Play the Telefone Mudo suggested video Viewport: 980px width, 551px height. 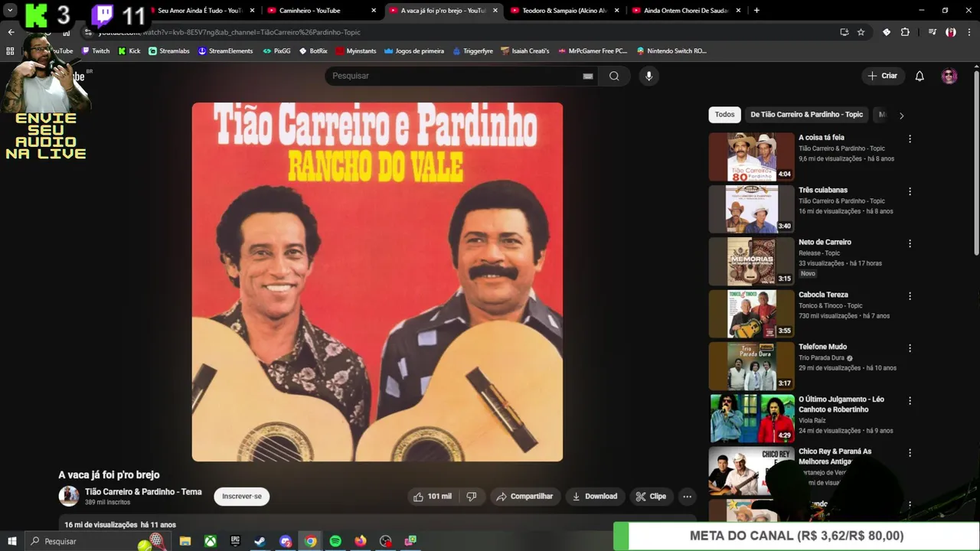[752, 366]
